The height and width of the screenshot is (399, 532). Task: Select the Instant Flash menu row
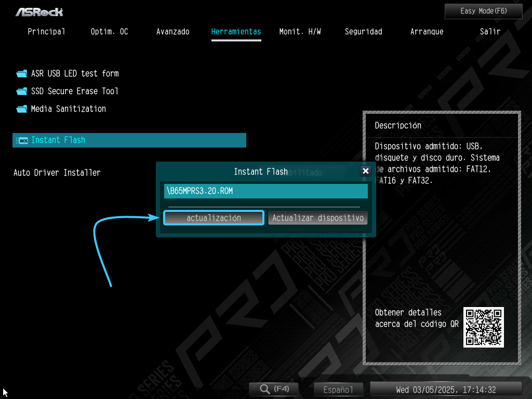tap(129, 140)
